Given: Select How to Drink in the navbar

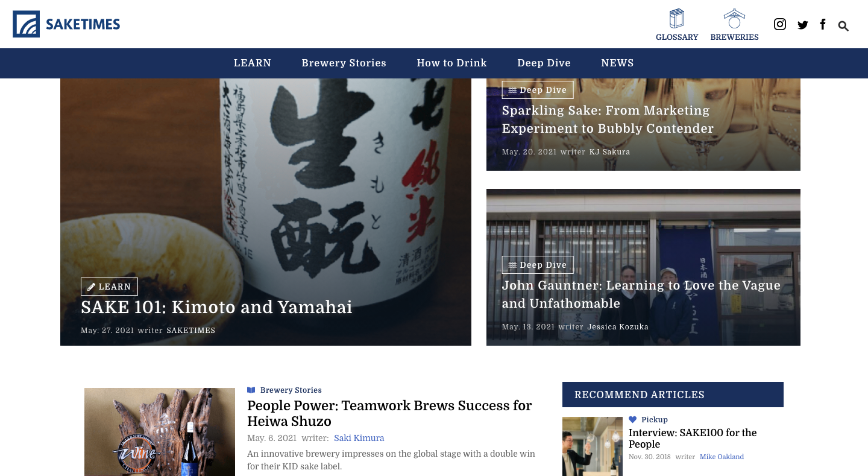Looking at the screenshot, I should pyautogui.click(x=451, y=63).
